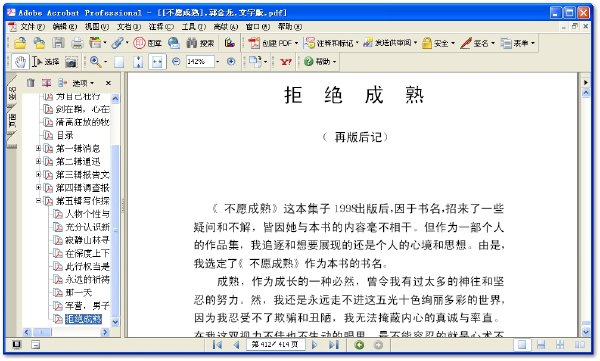Select Continuous page layout icon
The height and width of the screenshot is (361, 600).
[x=541, y=345]
